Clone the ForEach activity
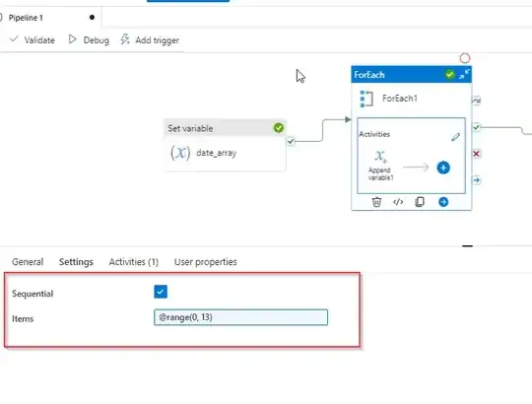 pyautogui.click(x=420, y=202)
